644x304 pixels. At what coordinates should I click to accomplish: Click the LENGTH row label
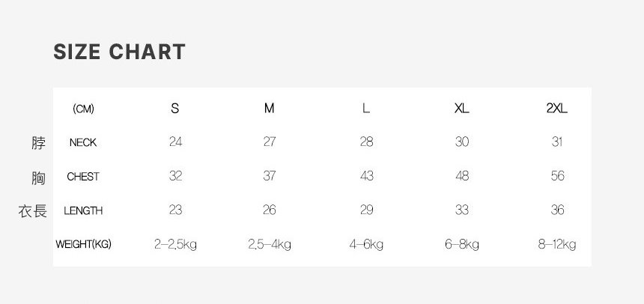click(83, 210)
